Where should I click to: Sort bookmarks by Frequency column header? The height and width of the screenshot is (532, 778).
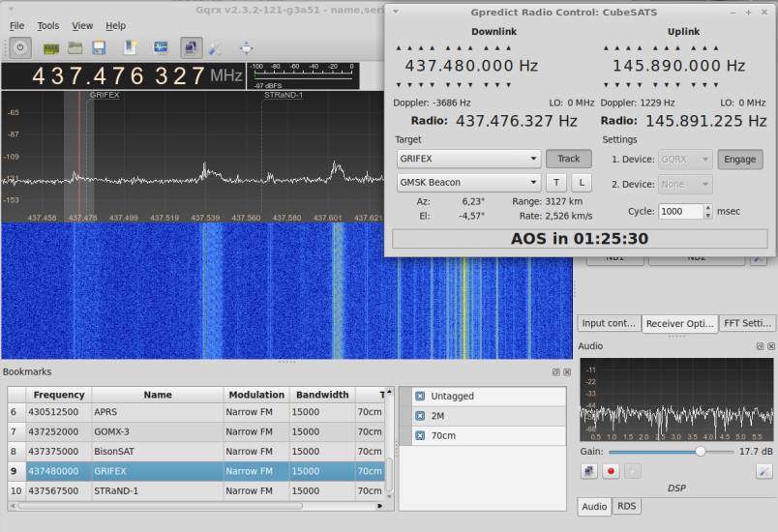point(59,395)
